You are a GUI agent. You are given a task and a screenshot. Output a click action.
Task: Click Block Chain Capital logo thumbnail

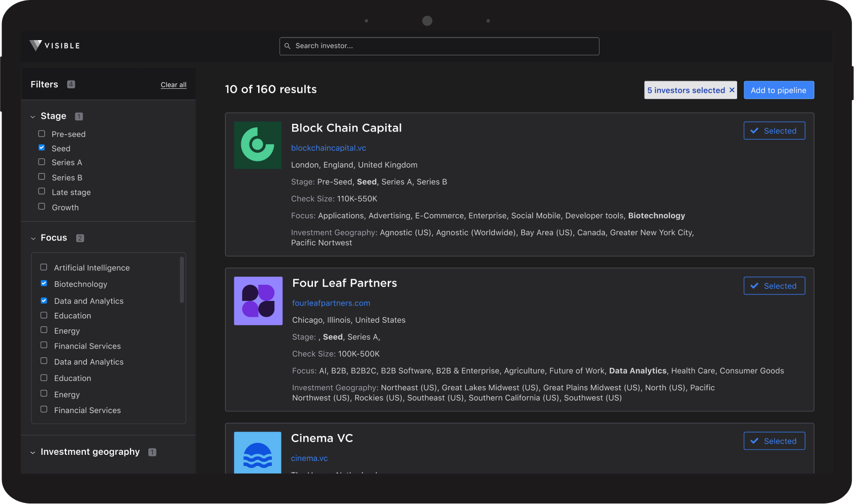(258, 145)
